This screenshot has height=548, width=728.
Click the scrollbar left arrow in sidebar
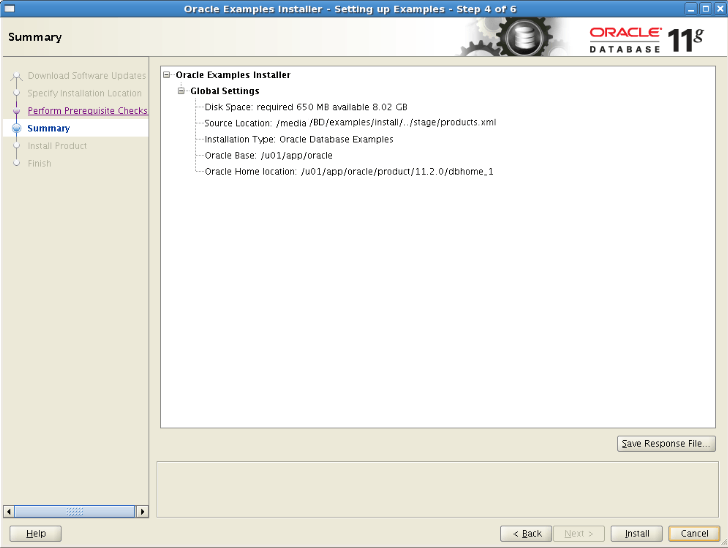(x=8, y=511)
